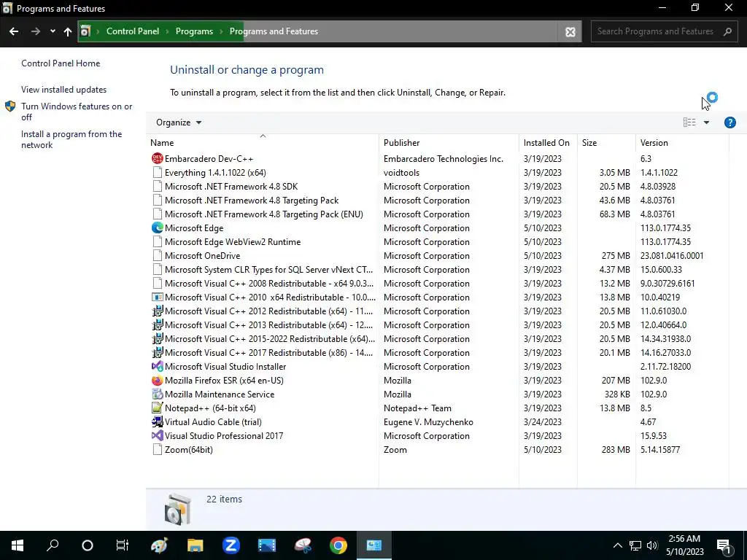Open Task View on taskbar

pos(123,545)
